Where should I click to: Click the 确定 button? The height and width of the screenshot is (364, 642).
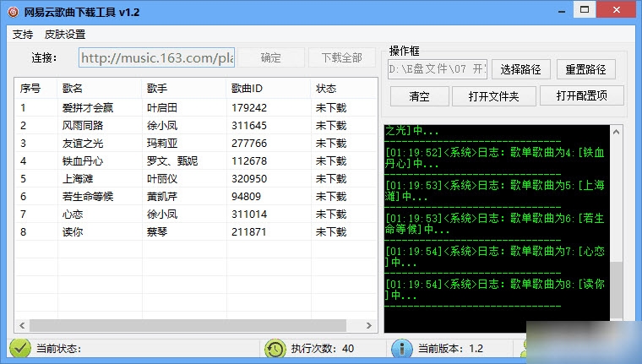pyautogui.click(x=270, y=57)
